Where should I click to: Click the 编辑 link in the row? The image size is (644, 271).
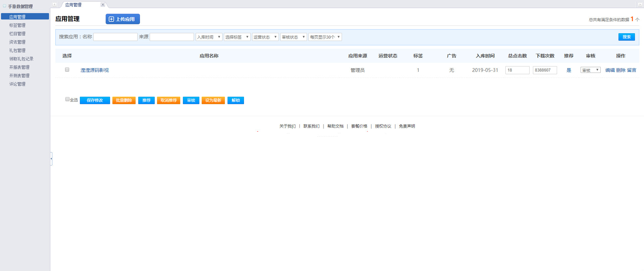pyautogui.click(x=610, y=70)
